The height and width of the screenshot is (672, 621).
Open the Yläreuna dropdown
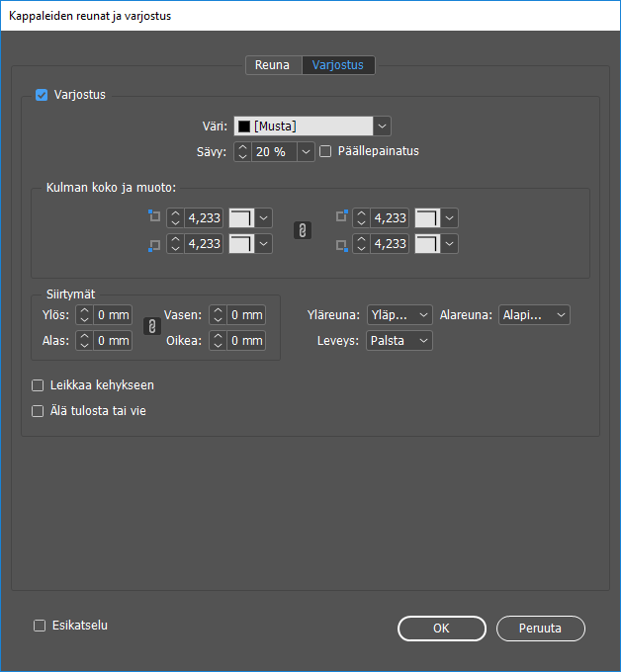click(x=399, y=315)
